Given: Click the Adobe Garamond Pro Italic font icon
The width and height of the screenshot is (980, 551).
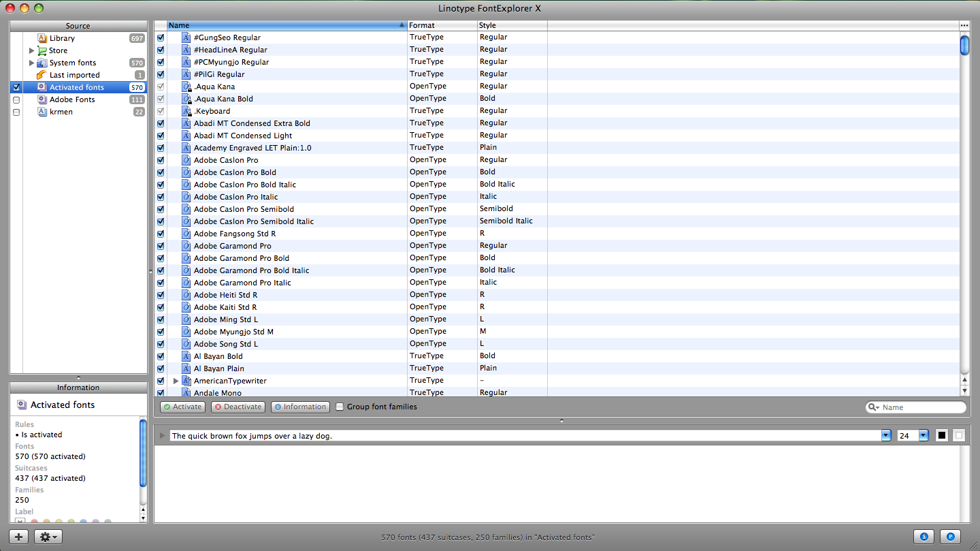Looking at the screenshot, I should pos(186,283).
